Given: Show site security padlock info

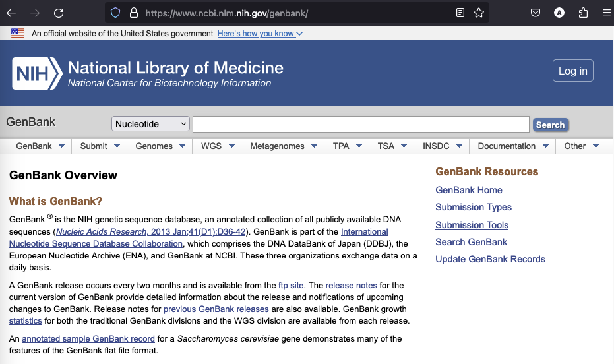Looking at the screenshot, I should click(x=134, y=13).
